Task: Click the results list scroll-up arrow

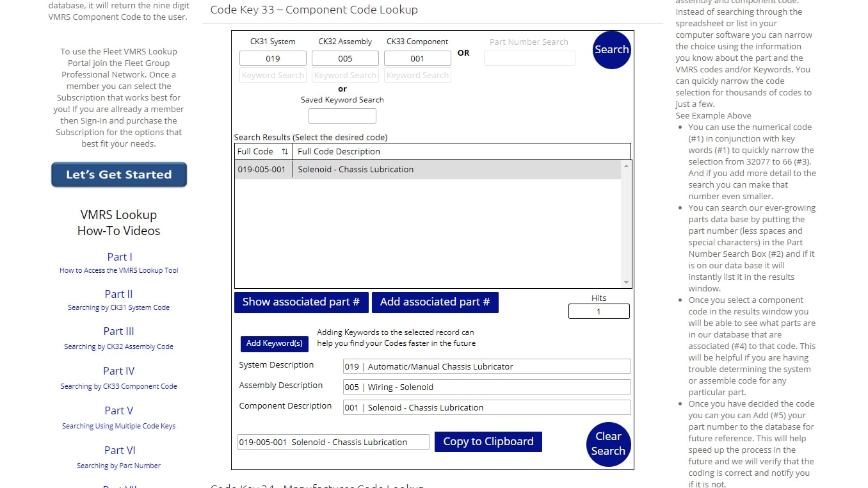Action: [627, 165]
